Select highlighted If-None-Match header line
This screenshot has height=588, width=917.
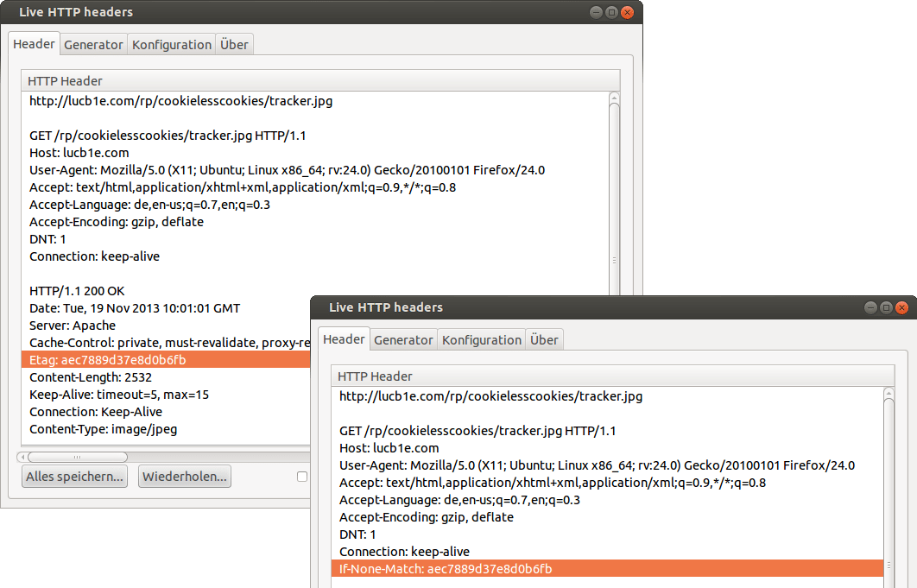[607, 569]
